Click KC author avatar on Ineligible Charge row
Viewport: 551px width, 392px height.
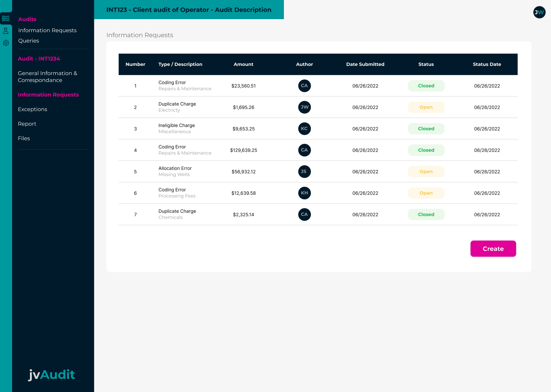click(304, 128)
